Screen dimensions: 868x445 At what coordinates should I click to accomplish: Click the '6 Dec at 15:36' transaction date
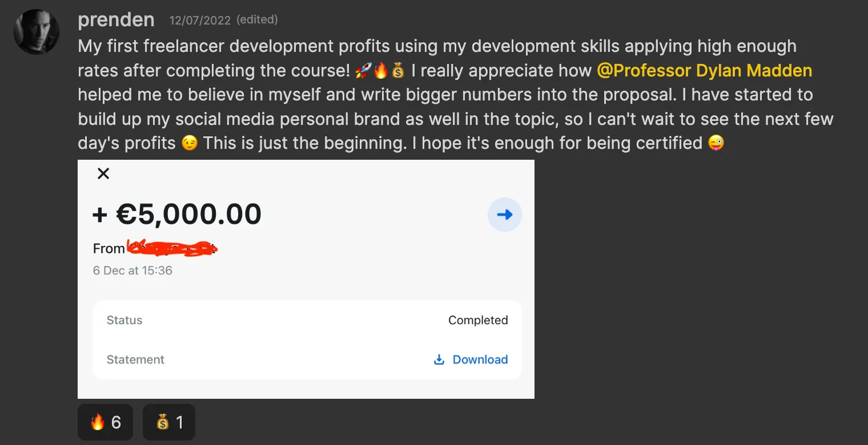(x=132, y=270)
